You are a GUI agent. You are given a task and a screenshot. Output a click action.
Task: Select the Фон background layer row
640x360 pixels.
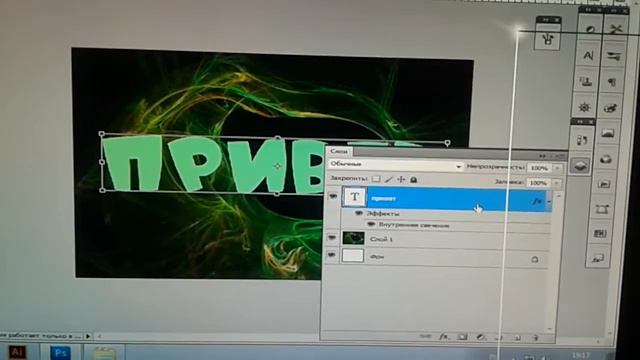445,257
